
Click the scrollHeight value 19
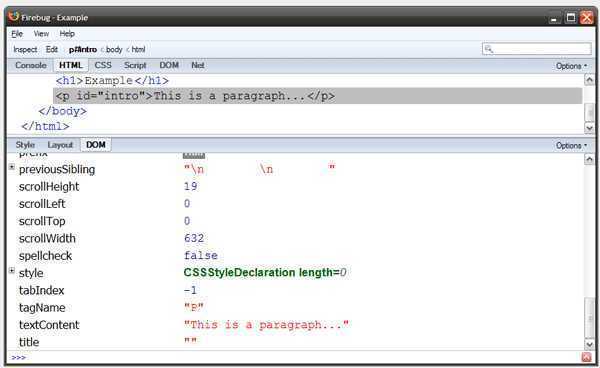[191, 186]
